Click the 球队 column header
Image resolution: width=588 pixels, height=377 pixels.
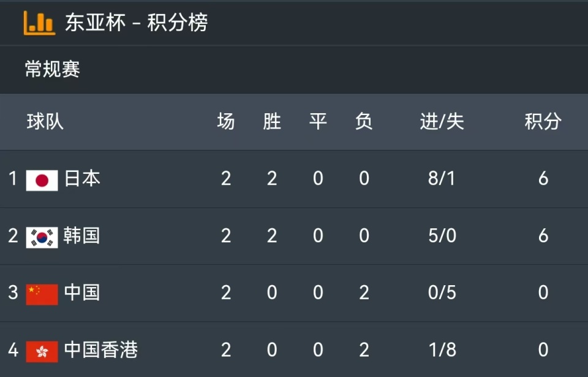click(x=45, y=121)
